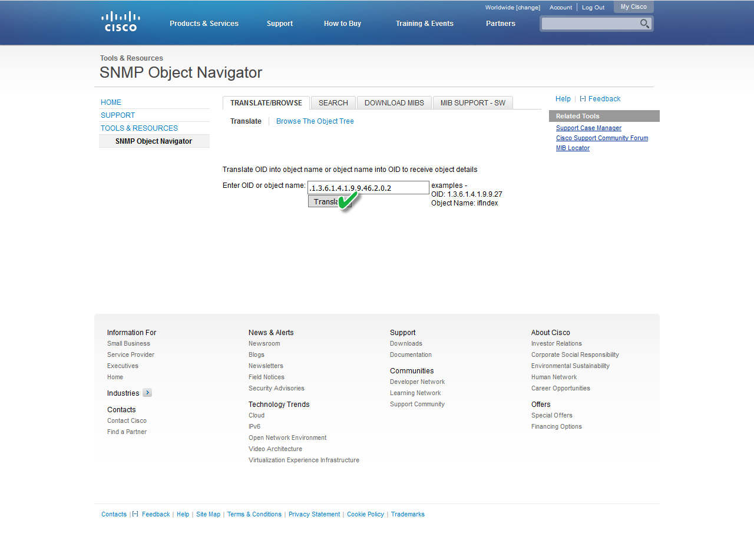This screenshot has height=560, width=754.
Task: Open the My Cisco dropdown
Action: point(633,7)
